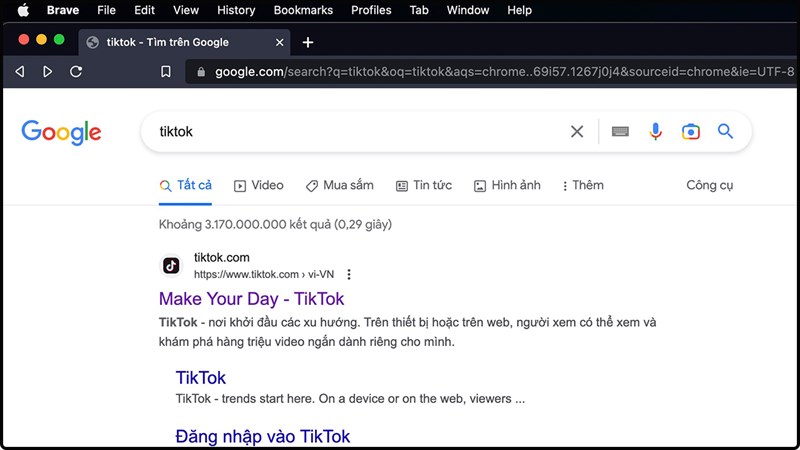800x450 pixels.
Task: Click the tiktok search query field
Action: pyautogui.click(x=357, y=132)
